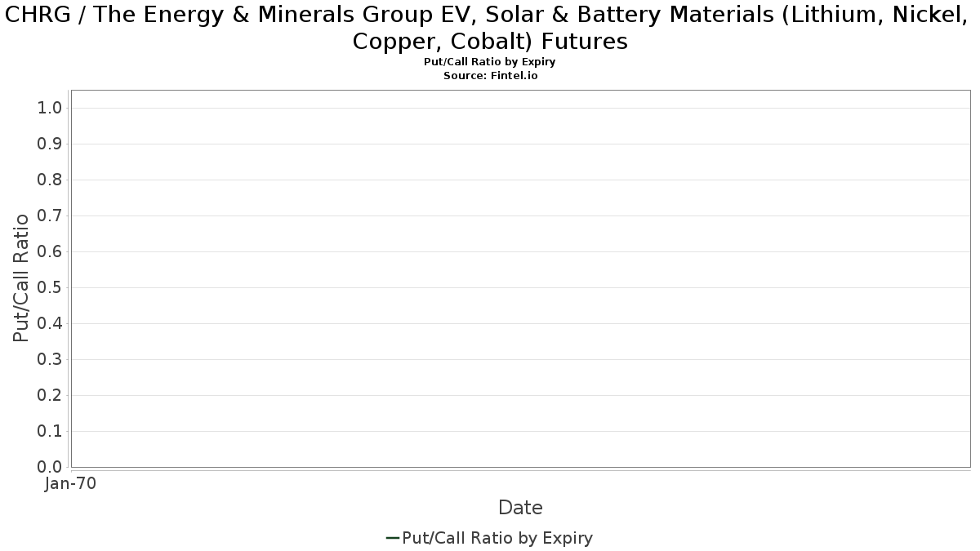Click the 0.2 y-axis tick label
This screenshot has width=980, height=551.
tap(50, 395)
